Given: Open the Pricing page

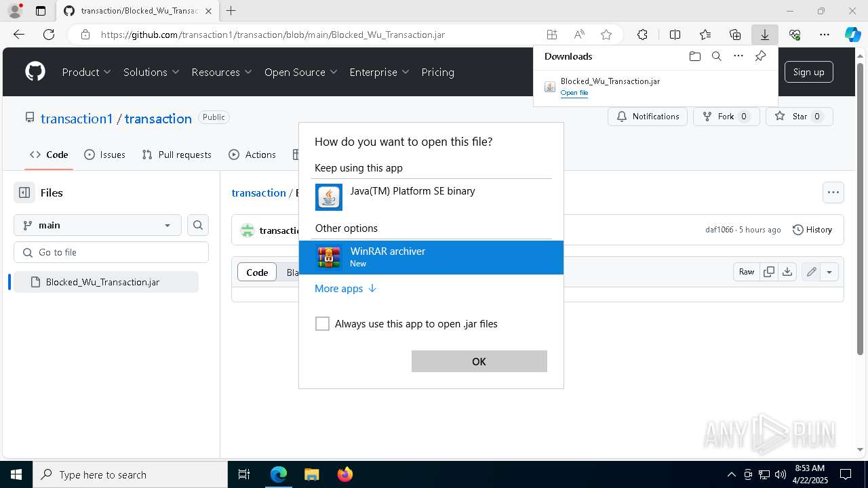Looking at the screenshot, I should click(x=437, y=72).
